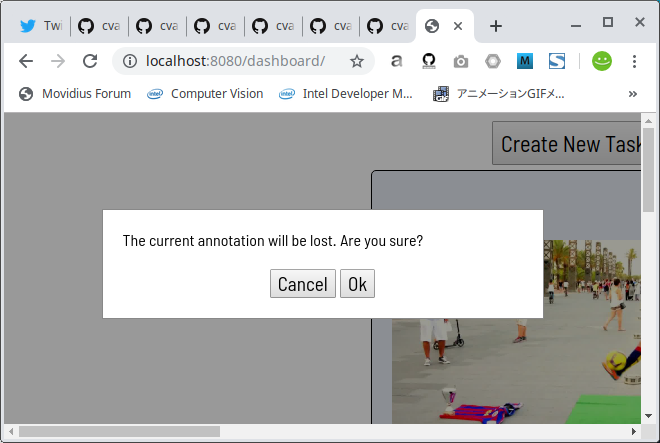Open the Chrome three-dot menu
The image size is (660, 443).
click(x=634, y=61)
